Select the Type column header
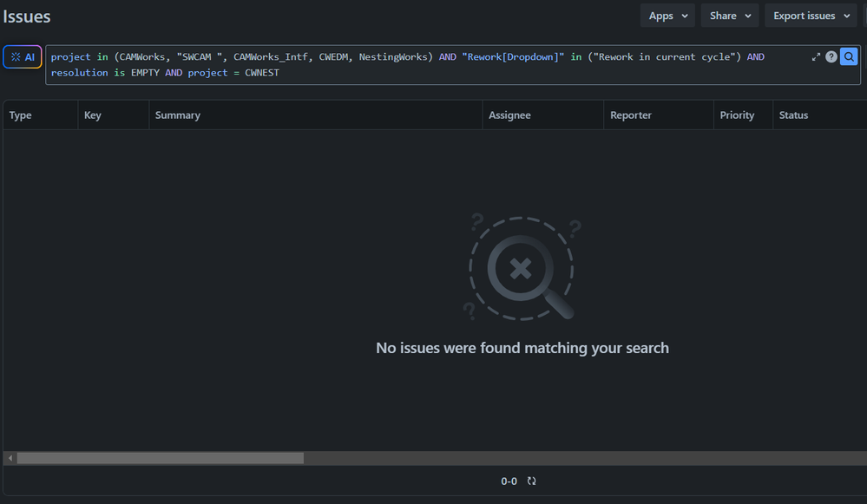867x504 pixels. pyautogui.click(x=20, y=115)
